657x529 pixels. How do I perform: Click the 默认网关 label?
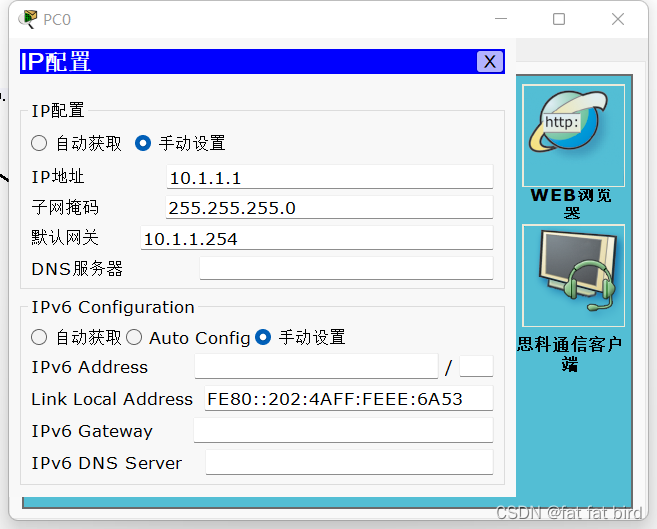pos(65,237)
